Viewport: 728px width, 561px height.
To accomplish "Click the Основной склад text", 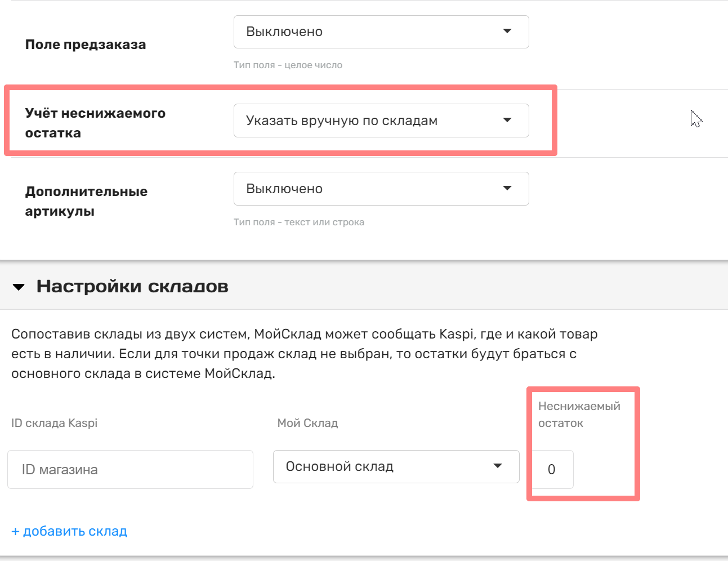I will (340, 466).
